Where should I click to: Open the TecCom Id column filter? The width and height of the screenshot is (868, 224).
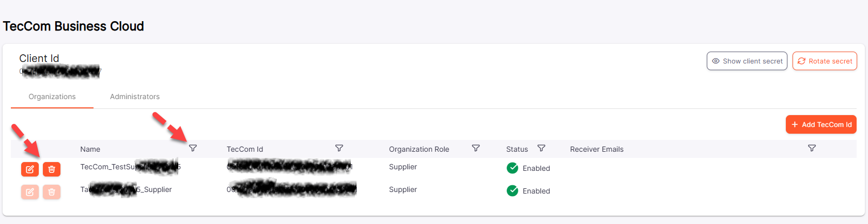(x=339, y=148)
